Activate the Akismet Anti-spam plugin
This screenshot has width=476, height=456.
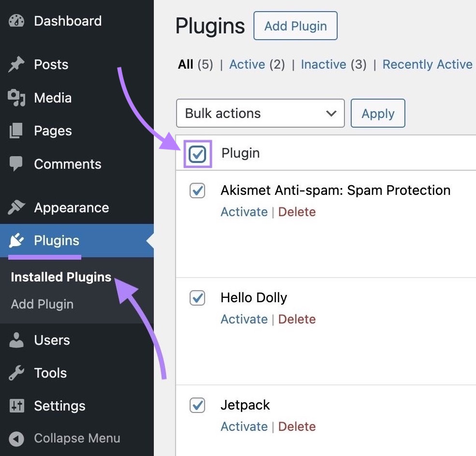(244, 211)
